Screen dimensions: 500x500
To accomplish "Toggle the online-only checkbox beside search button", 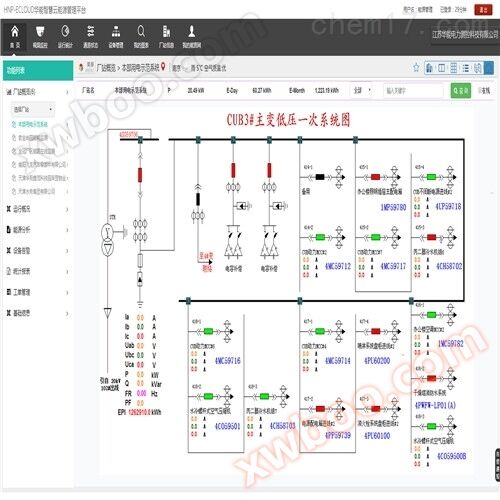I will point(480,90).
